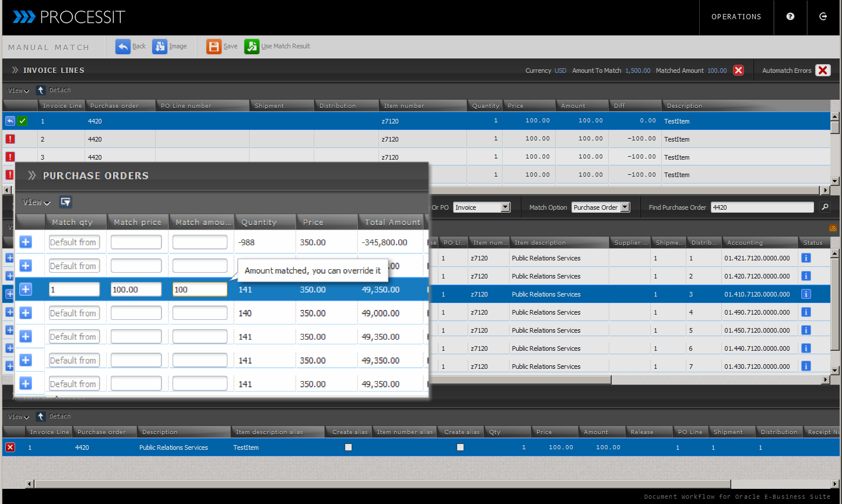
Task: Open the invoice Image viewer icon
Action: click(159, 47)
